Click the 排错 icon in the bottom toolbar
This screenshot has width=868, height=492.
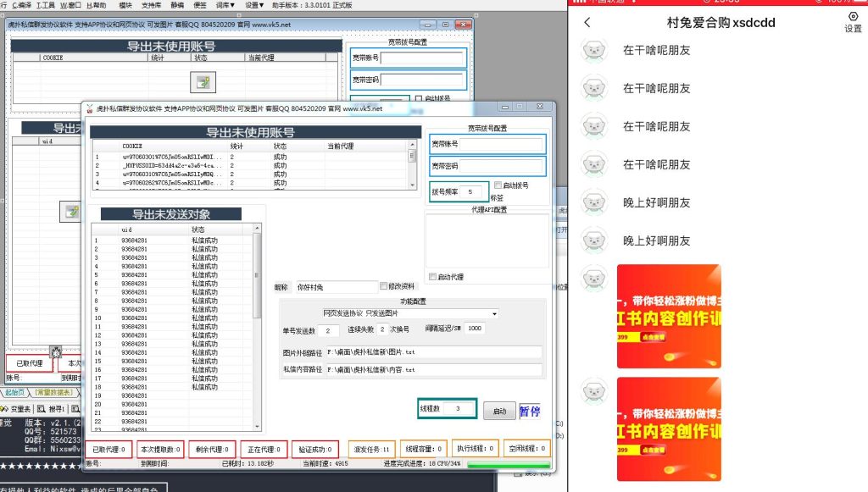75,410
